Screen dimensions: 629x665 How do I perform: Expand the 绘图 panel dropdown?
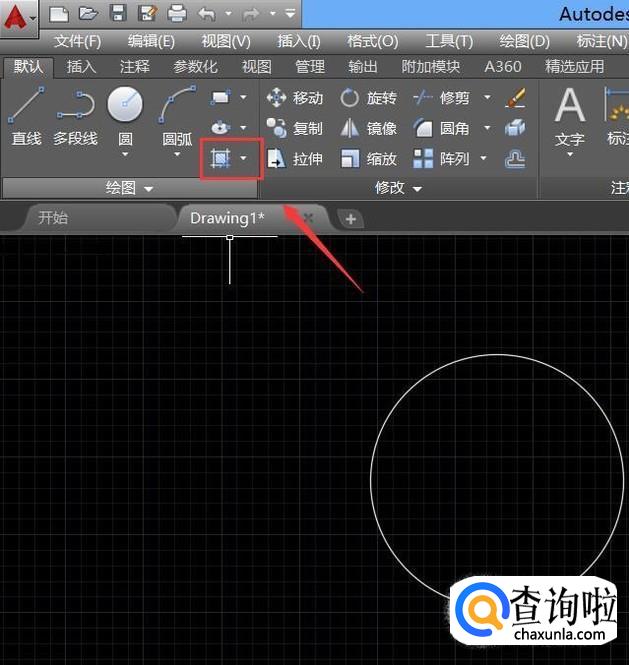149,188
